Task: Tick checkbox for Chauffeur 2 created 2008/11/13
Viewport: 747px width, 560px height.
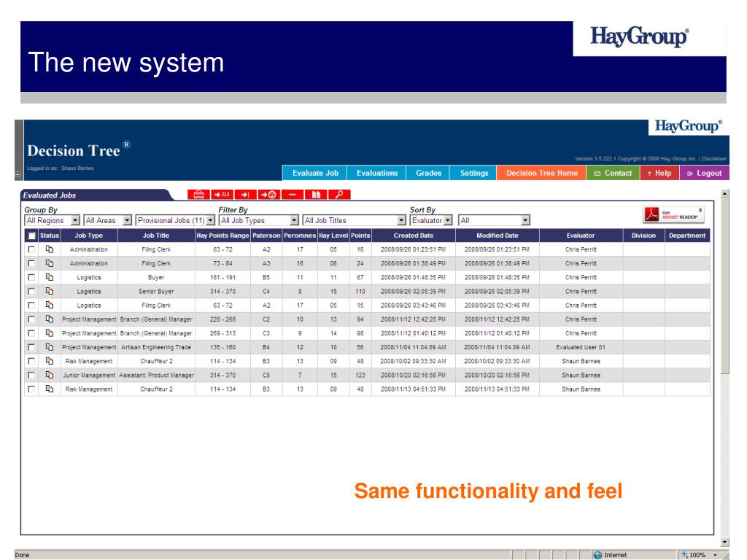Action: pos(31,389)
